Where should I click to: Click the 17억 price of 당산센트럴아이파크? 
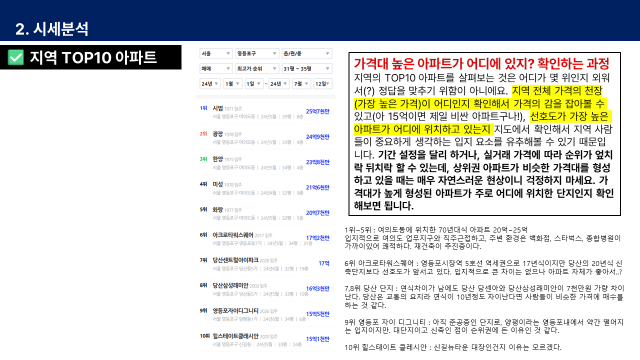(x=324, y=263)
